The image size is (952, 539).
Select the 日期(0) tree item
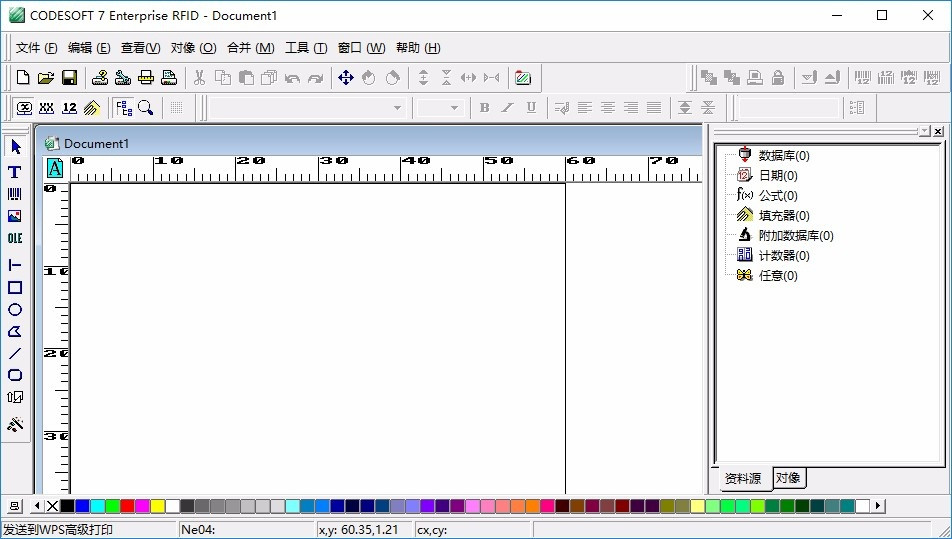778,175
